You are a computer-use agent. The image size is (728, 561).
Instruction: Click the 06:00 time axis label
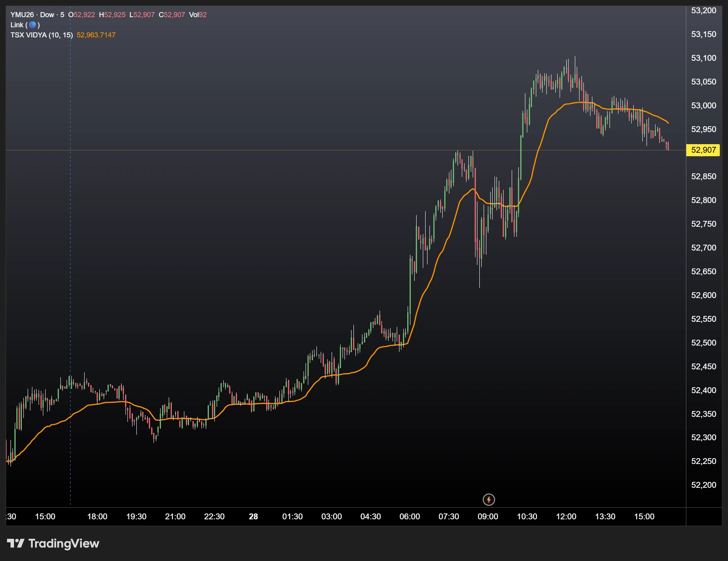pyautogui.click(x=410, y=517)
